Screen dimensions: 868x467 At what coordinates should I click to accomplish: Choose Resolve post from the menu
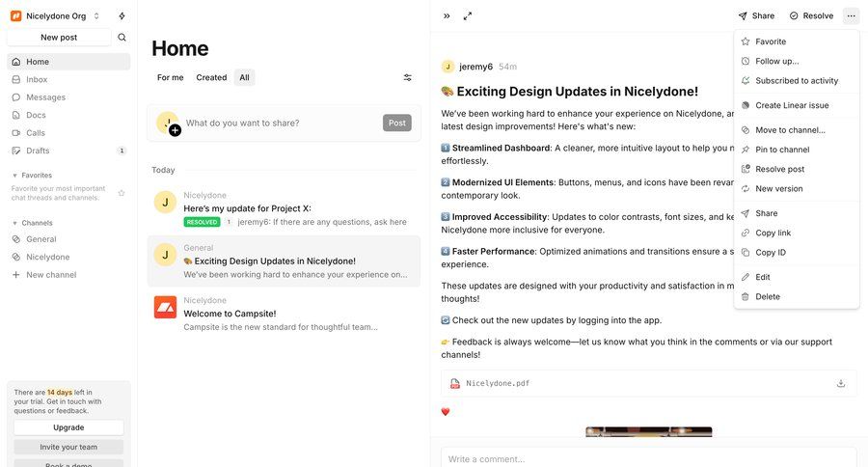pos(797,169)
